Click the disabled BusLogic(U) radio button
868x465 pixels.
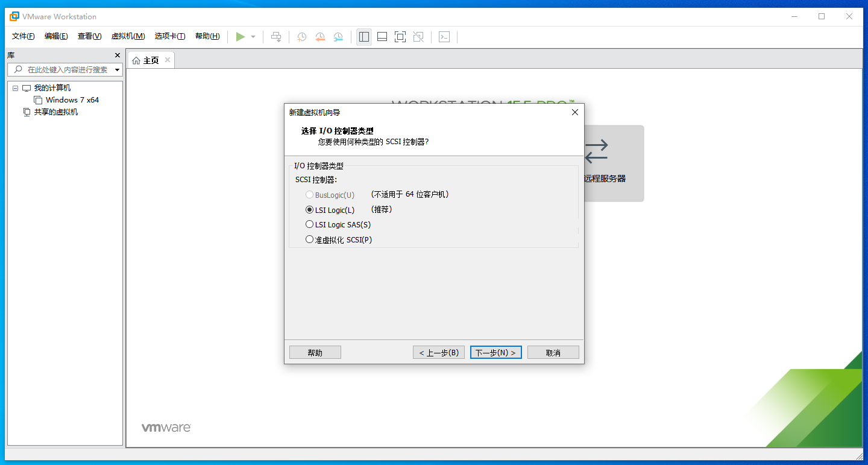coord(309,195)
